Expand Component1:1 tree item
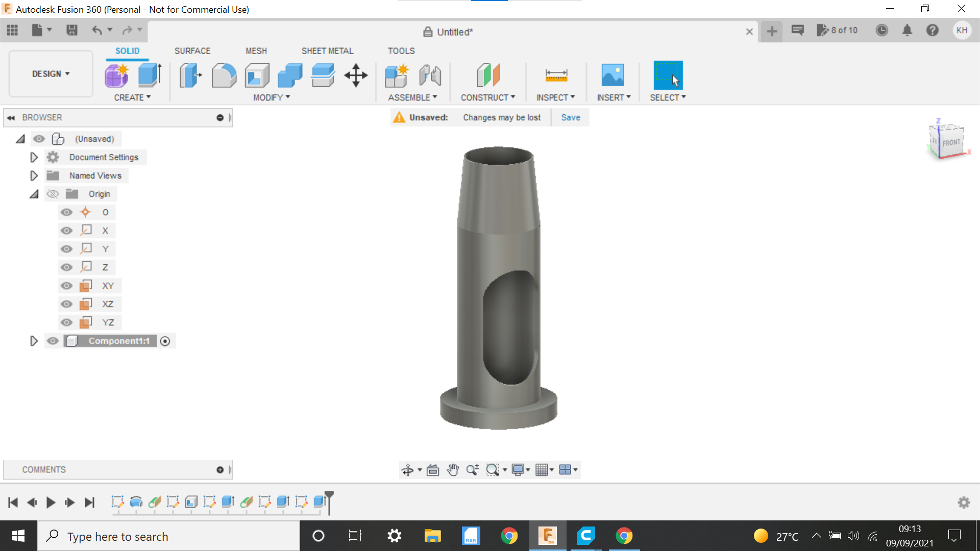Viewport: 980px width, 551px height. [34, 340]
